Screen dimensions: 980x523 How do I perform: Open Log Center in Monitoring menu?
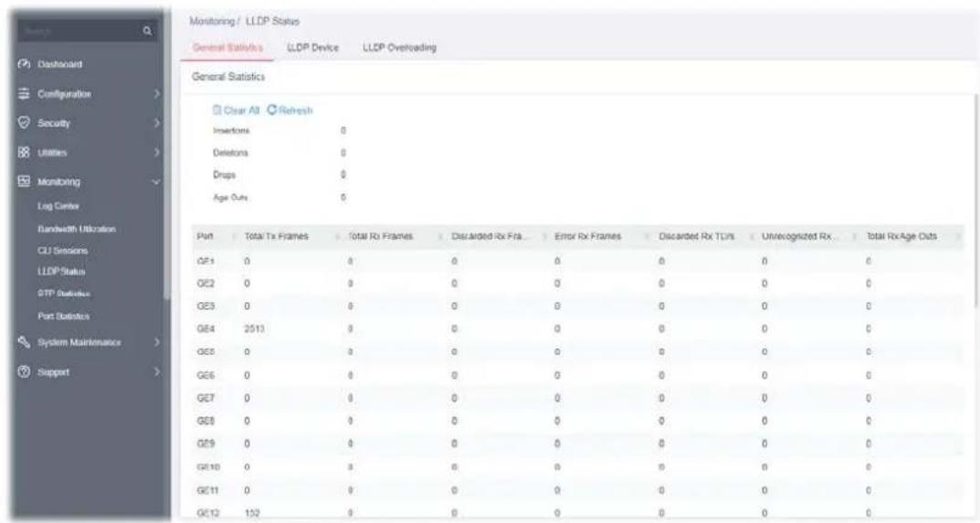(x=58, y=206)
